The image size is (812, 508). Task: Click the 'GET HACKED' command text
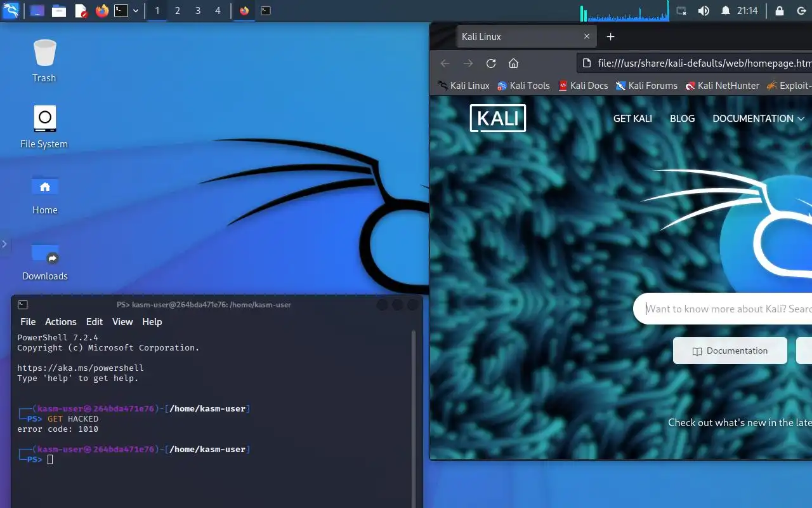[73, 418]
